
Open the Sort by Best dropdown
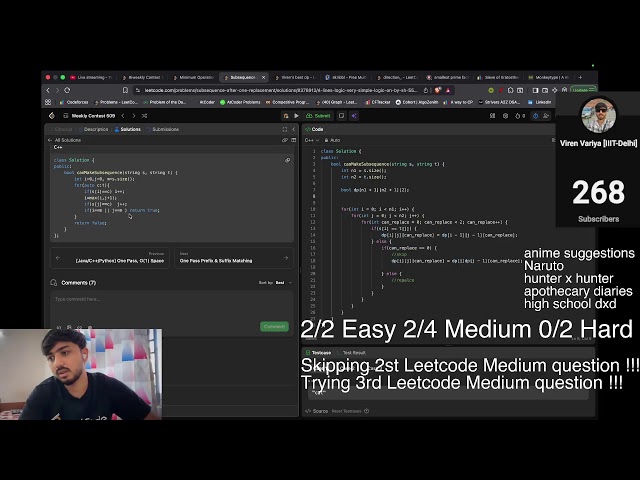pos(276,282)
